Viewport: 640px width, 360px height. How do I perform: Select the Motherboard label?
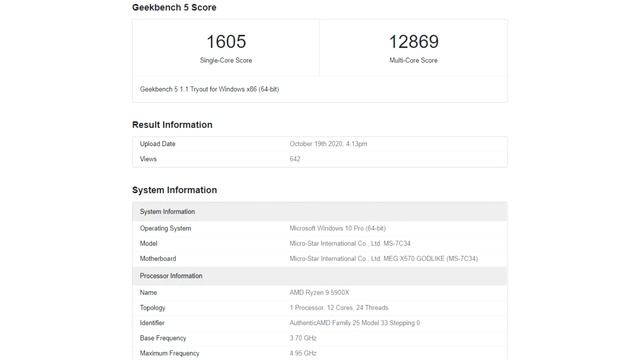click(x=158, y=259)
